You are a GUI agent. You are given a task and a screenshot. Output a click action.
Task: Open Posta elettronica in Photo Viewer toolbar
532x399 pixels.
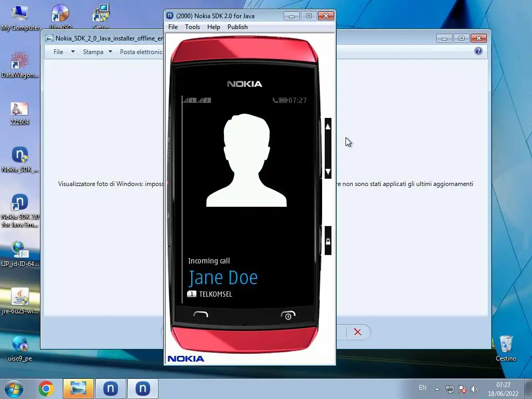141,51
